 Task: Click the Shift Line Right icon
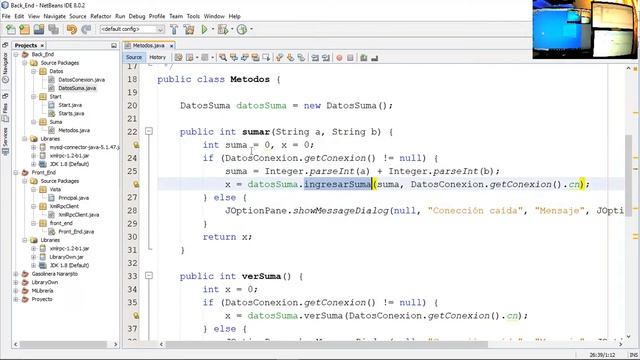326,58
